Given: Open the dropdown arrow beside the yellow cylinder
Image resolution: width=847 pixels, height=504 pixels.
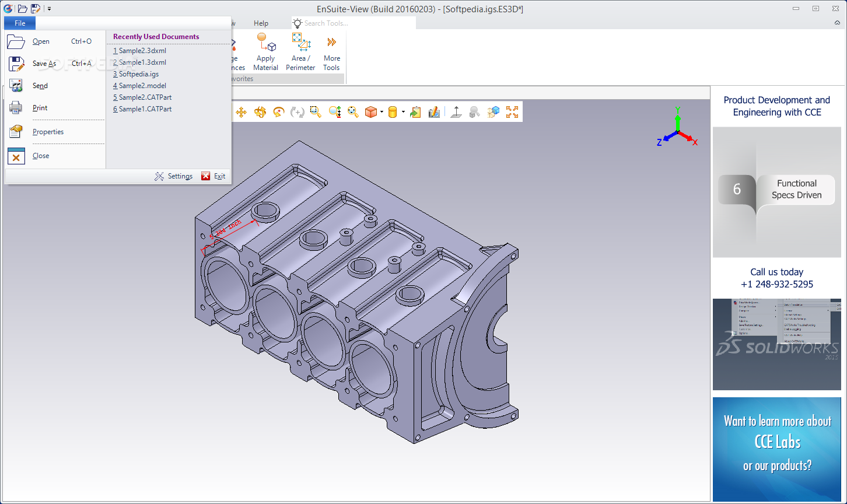Looking at the screenshot, I should pyautogui.click(x=403, y=112).
